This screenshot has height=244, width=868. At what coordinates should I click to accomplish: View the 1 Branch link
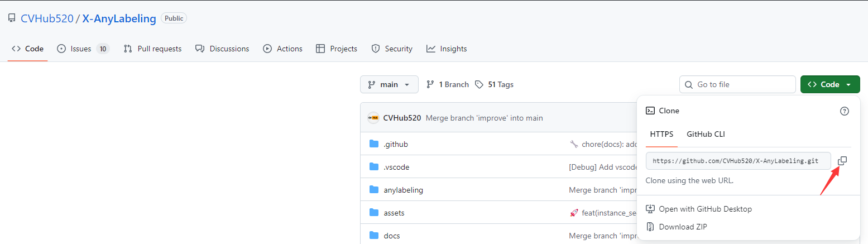(447, 84)
